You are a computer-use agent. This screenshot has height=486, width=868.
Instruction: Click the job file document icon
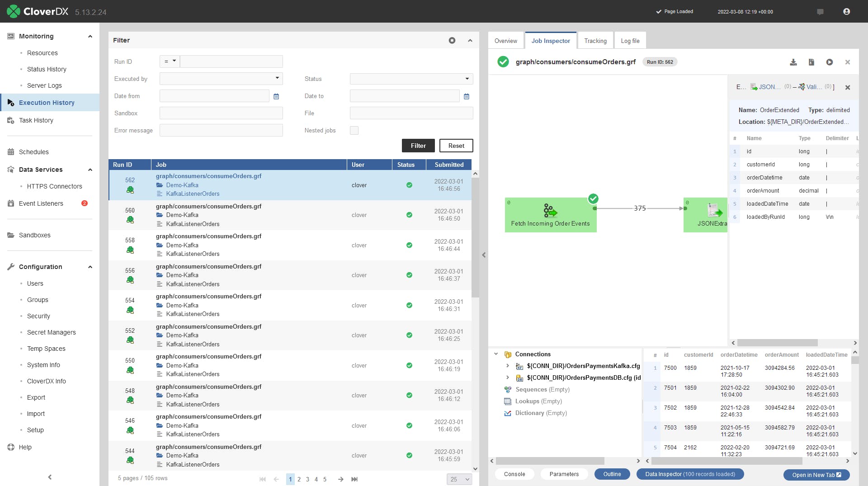pyautogui.click(x=811, y=62)
